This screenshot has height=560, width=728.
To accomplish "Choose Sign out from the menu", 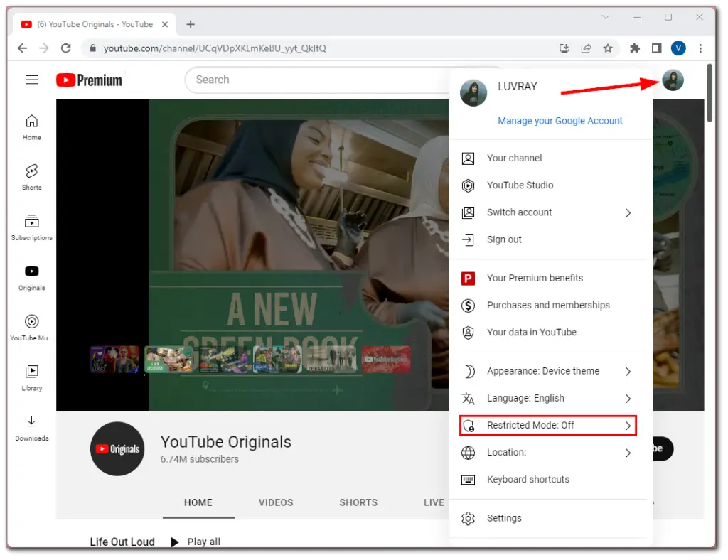I will pos(503,239).
